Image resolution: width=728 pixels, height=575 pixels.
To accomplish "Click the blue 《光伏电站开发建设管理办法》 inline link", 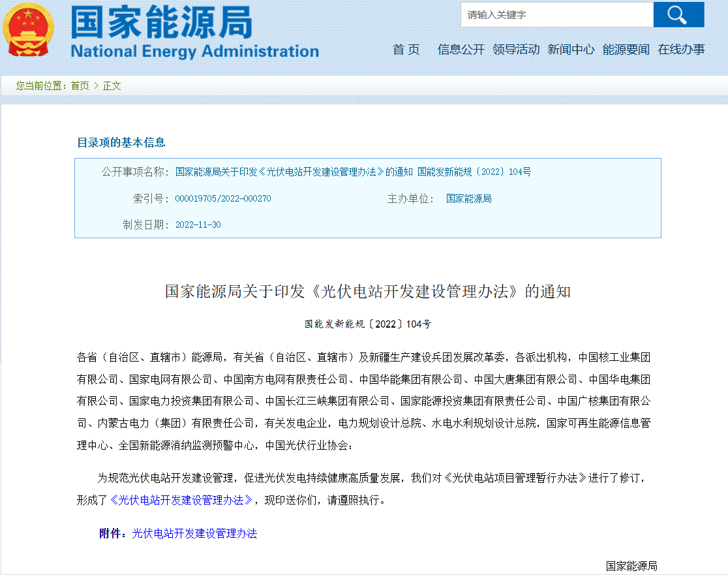I will (x=181, y=500).
